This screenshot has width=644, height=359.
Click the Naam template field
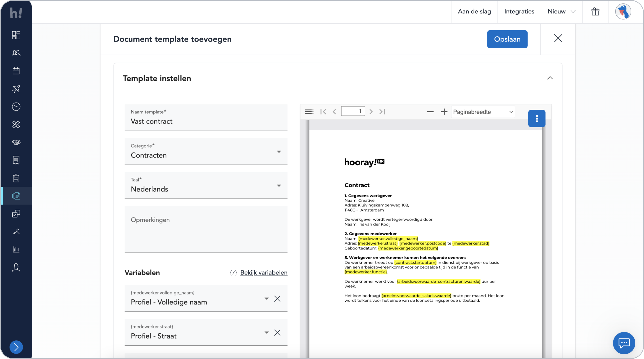tap(206, 118)
